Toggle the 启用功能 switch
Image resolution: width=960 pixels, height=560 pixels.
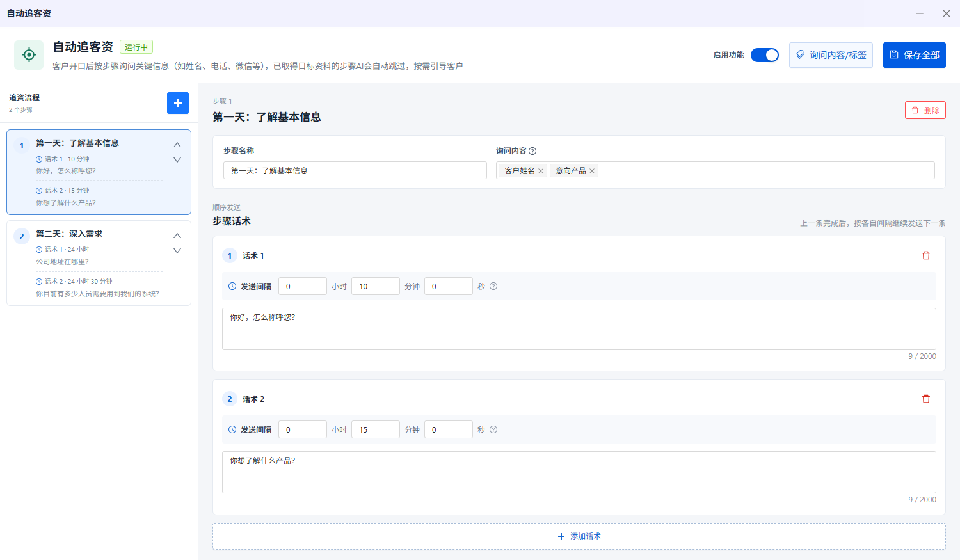point(765,55)
